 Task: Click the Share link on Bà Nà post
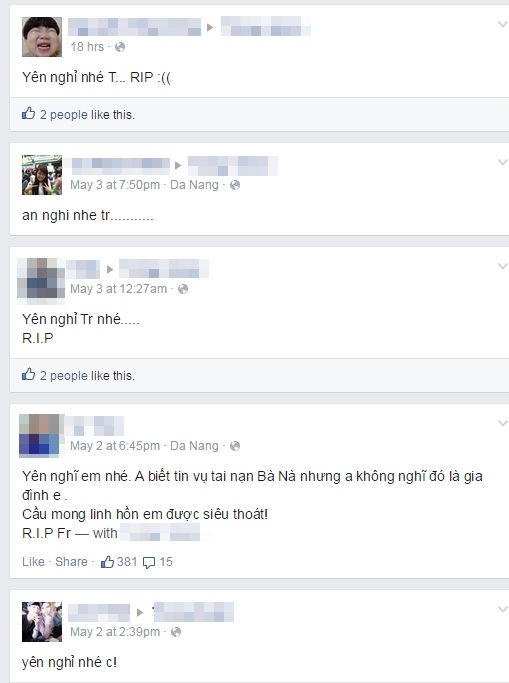[71, 562]
